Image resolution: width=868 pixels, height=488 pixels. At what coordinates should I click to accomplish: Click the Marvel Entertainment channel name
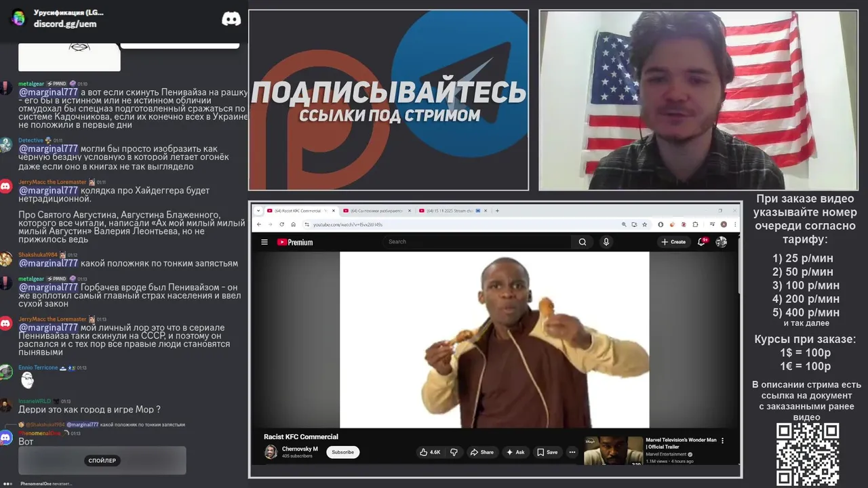point(667,454)
